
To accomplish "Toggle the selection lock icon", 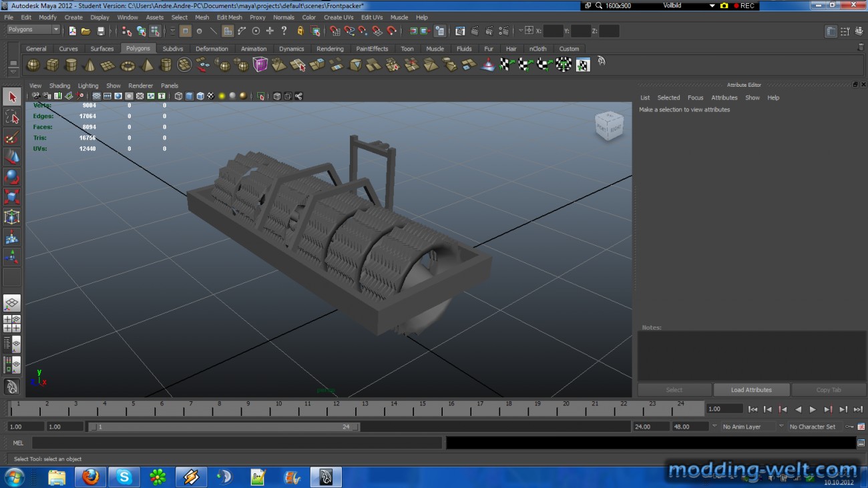I will click(x=300, y=31).
